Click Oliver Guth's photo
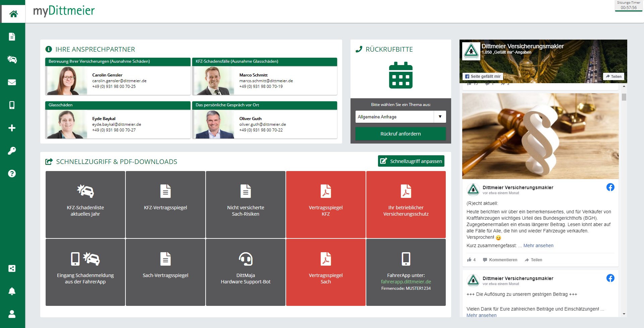Image resolution: width=644 pixels, height=328 pixels. pyautogui.click(x=214, y=124)
